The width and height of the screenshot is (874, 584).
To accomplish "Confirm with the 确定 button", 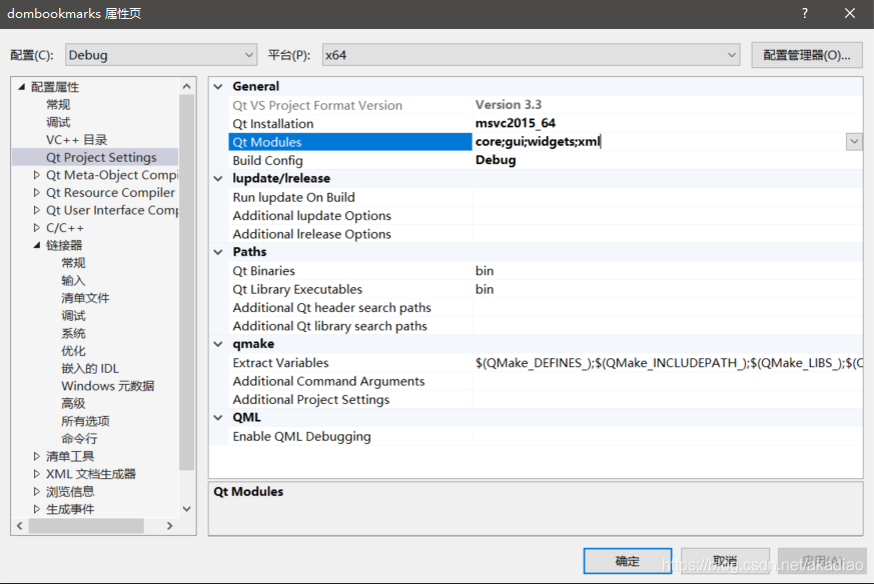I will point(628,561).
